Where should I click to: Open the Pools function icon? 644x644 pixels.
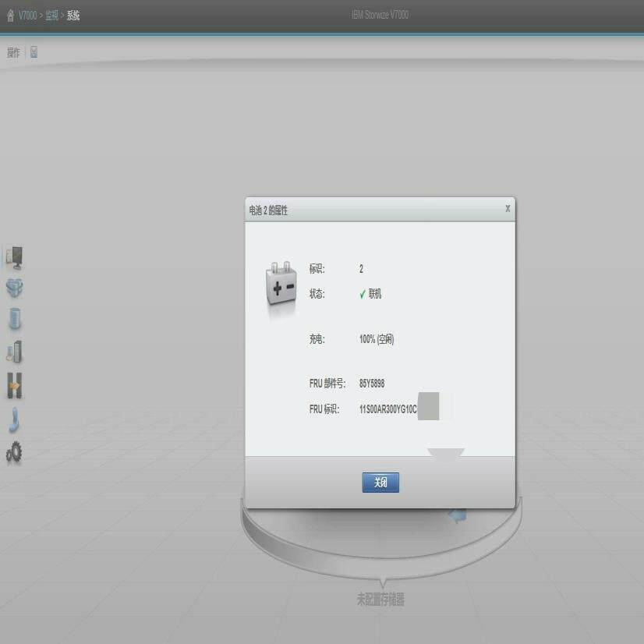click(14, 288)
